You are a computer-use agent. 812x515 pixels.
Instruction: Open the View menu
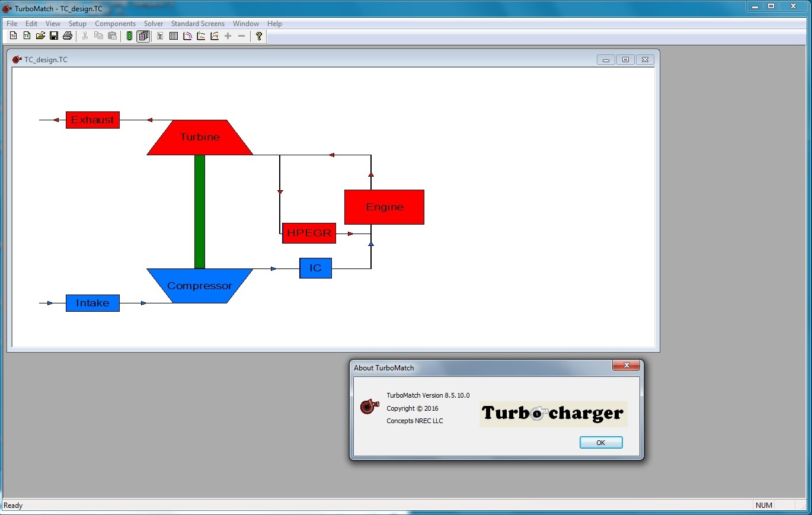click(x=53, y=24)
